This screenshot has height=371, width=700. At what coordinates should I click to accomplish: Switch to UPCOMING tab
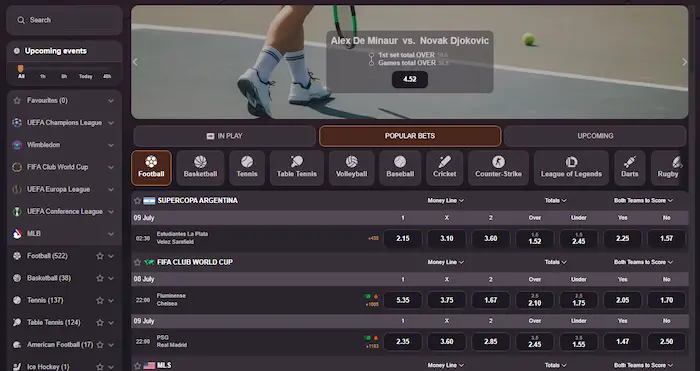coord(595,136)
